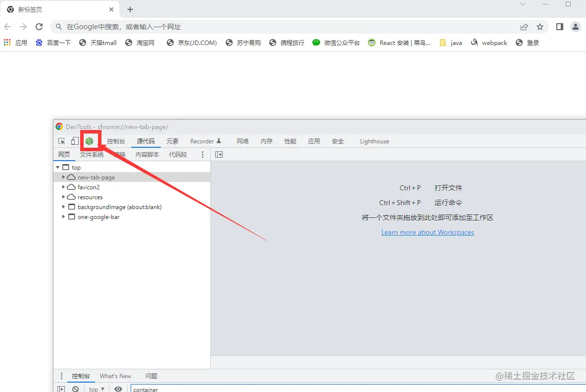586x392 pixels.
Task: Toggle the live expression eye icon
Action: pyautogui.click(x=118, y=389)
